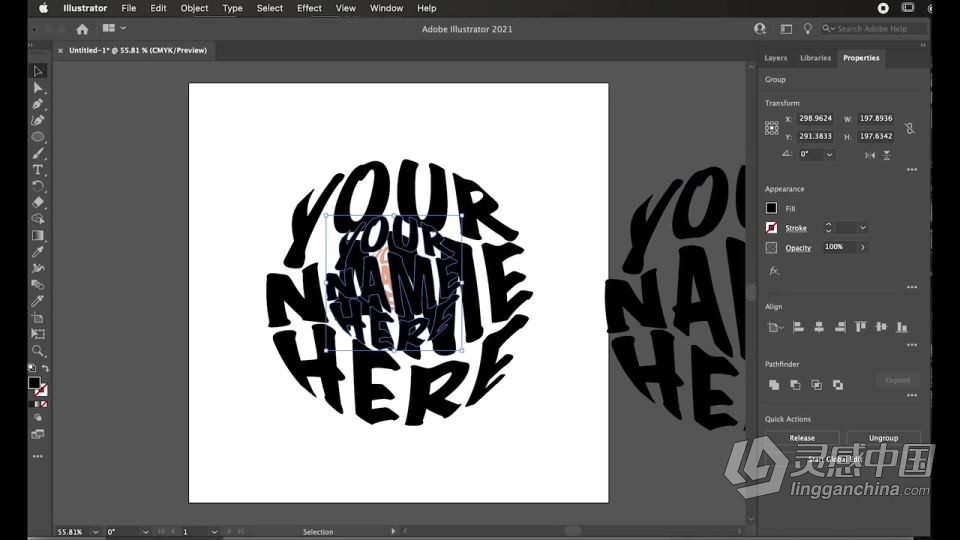Viewport: 960px width, 540px height.
Task: Open the Effect menu
Action: [x=309, y=8]
